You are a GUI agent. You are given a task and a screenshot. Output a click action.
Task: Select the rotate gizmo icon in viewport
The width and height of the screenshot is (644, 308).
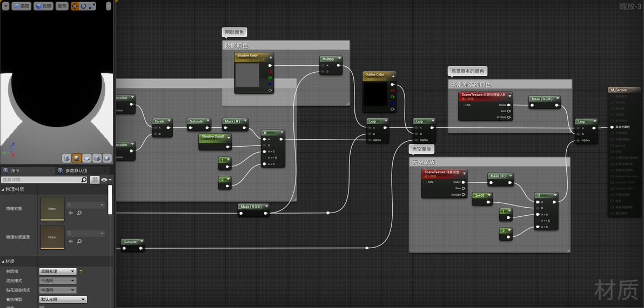click(x=83, y=6)
